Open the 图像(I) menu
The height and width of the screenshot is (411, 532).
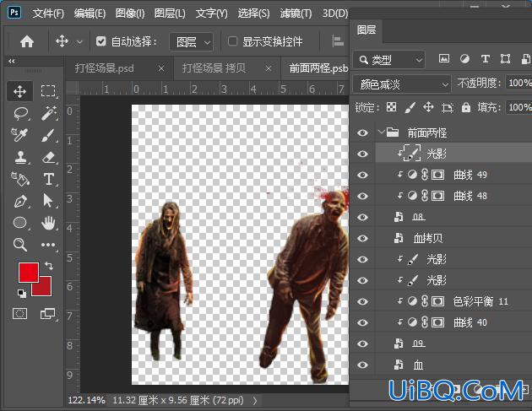pos(130,14)
